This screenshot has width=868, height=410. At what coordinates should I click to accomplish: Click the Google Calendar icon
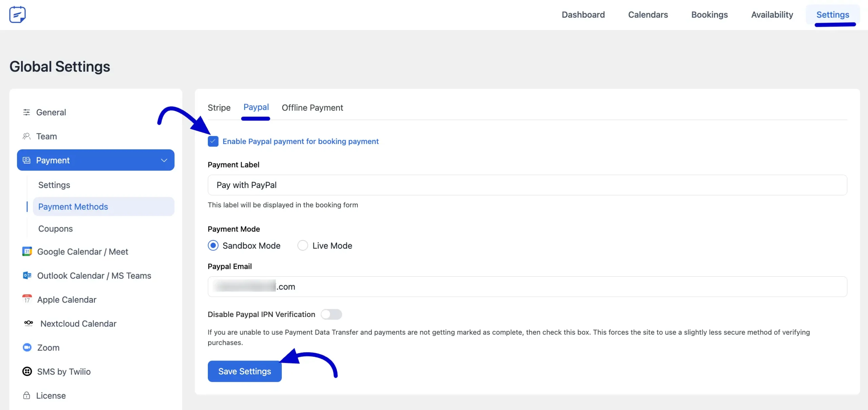27,251
